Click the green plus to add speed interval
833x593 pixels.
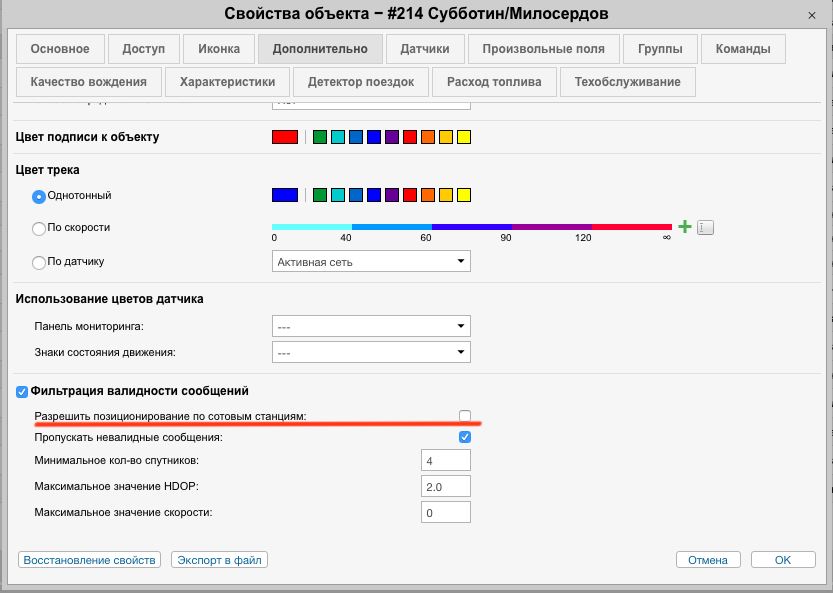tap(685, 227)
